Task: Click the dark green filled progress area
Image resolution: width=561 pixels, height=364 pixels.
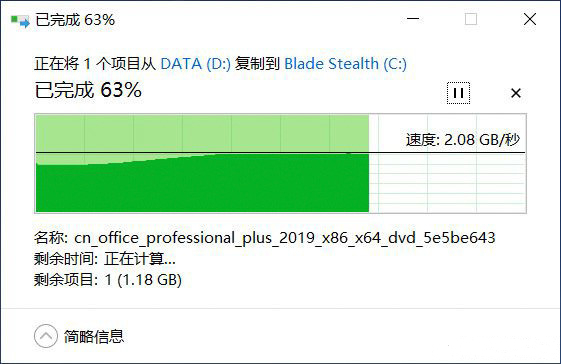Action: click(x=202, y=186)
